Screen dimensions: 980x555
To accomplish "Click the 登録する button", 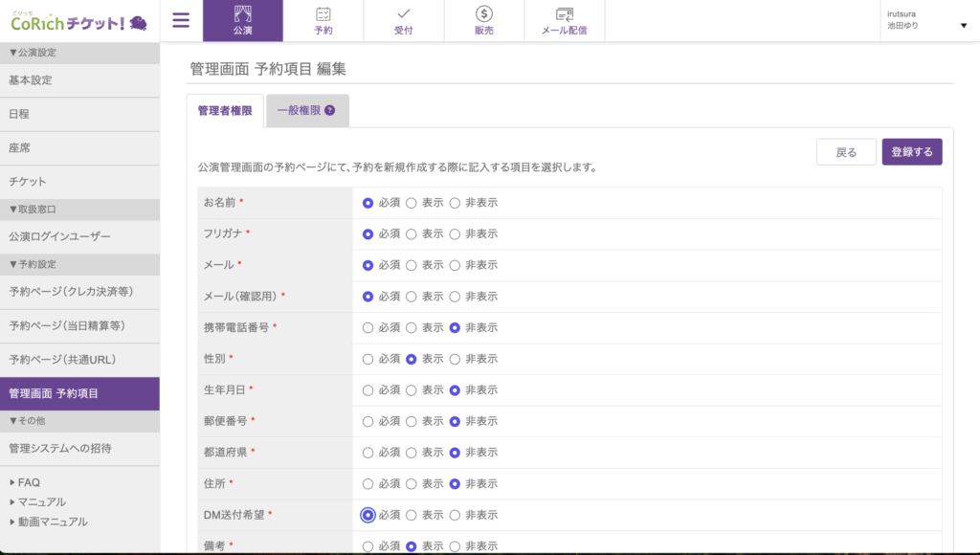I will click(x=911, y=152).
